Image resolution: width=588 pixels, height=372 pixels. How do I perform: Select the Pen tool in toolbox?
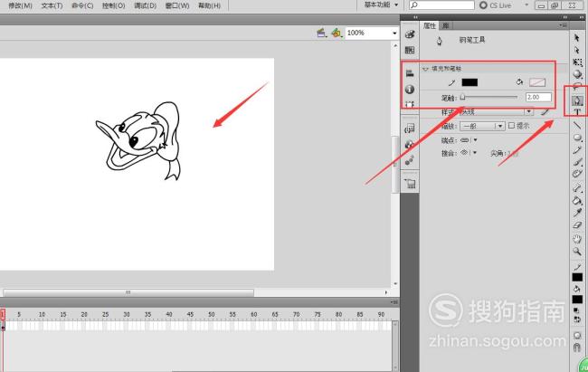click(x=577, y=100)
